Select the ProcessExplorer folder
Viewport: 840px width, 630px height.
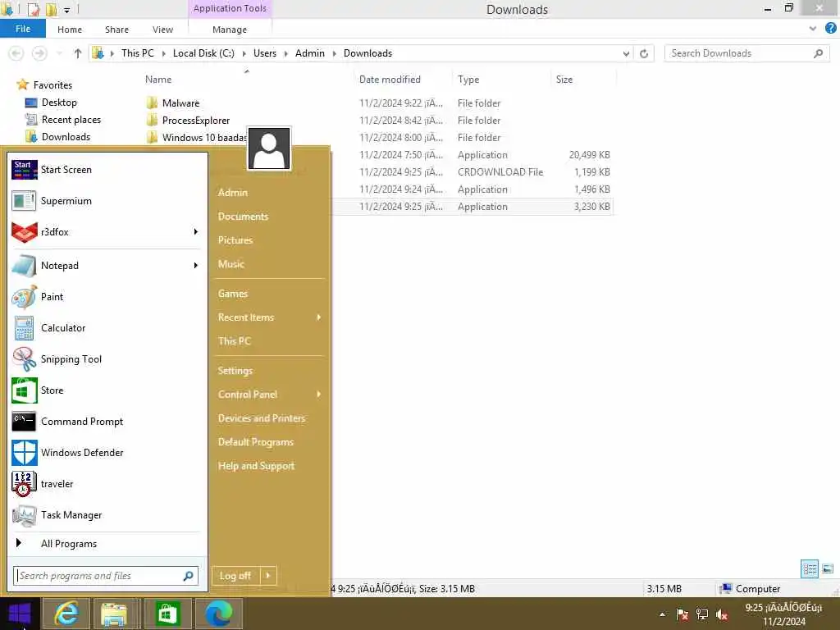[x=196, y=121]
